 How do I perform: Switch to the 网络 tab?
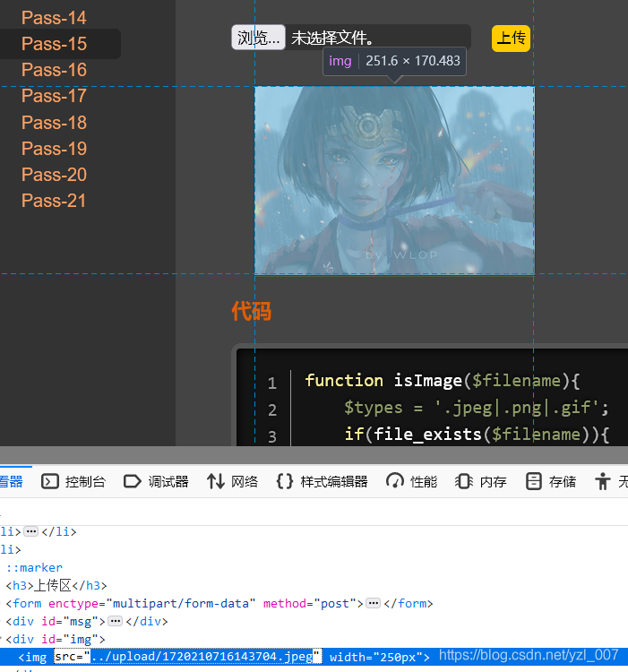245,482
